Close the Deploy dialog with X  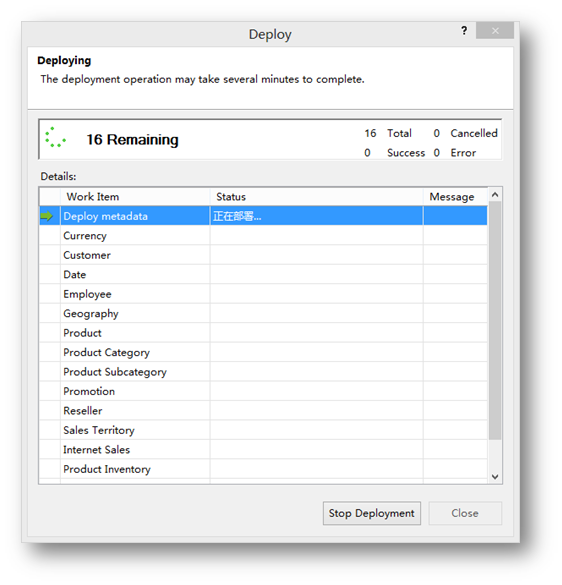click(x=495, y=31)
